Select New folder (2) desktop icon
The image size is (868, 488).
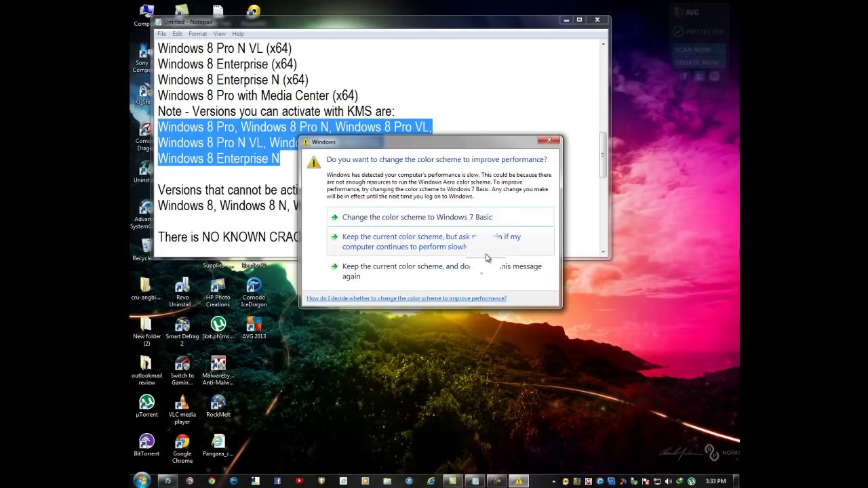coord(146,332)
